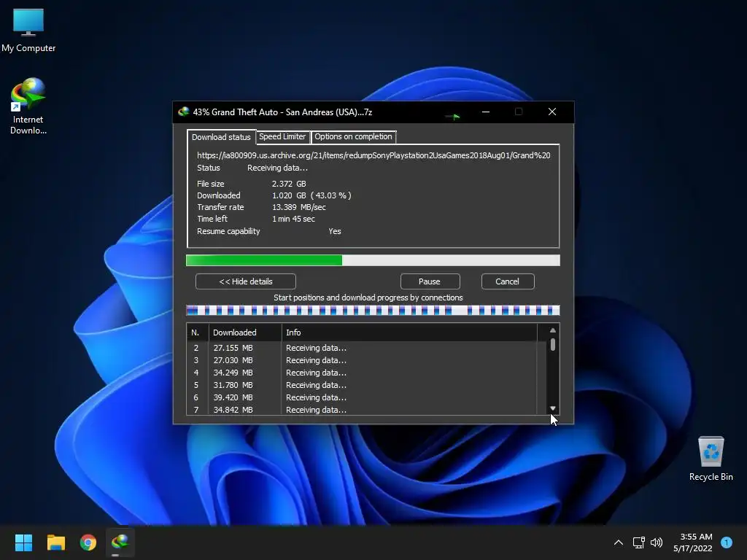Viewport: 747px width, 560px height.
Task: Select connection 5 row with 31.780 MB
Action: (x=366, y=385)
